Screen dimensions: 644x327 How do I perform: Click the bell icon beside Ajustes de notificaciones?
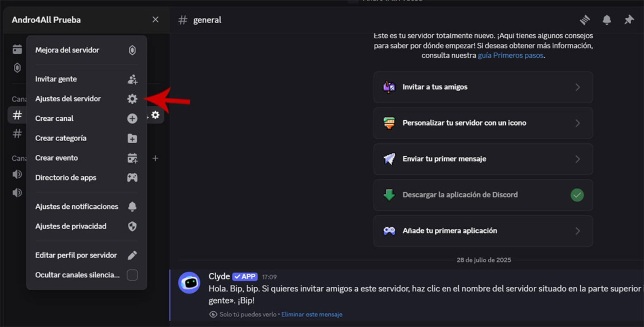[132, 206]
